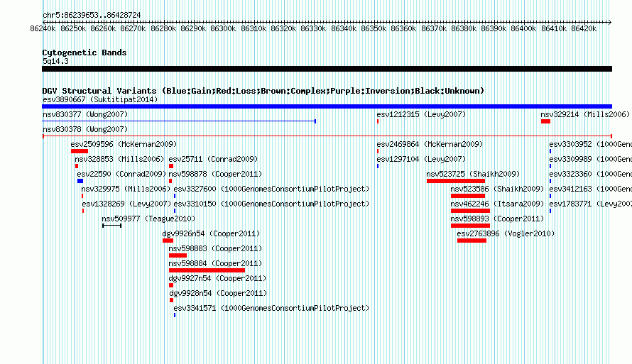Click the chr5:86239653..86428724 coordinate label
The image size is (632, 364).
pos(92,15)
